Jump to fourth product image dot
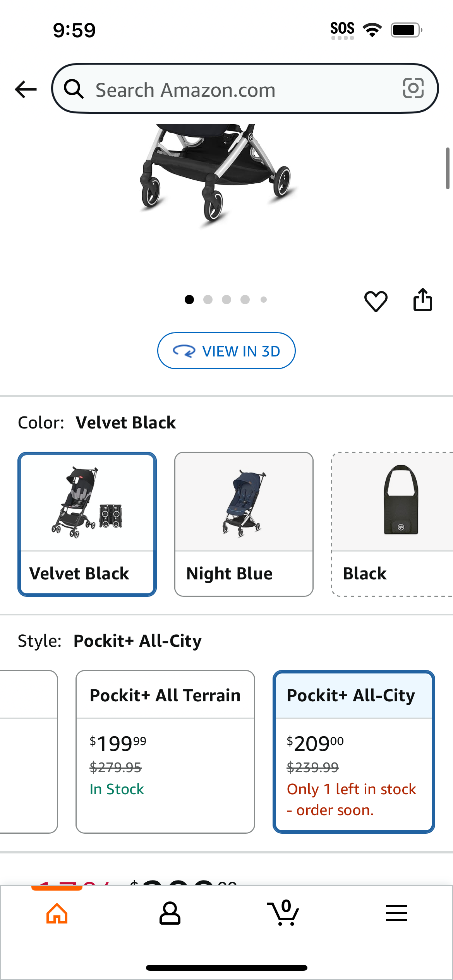453x980 pixels. [245, 300]
